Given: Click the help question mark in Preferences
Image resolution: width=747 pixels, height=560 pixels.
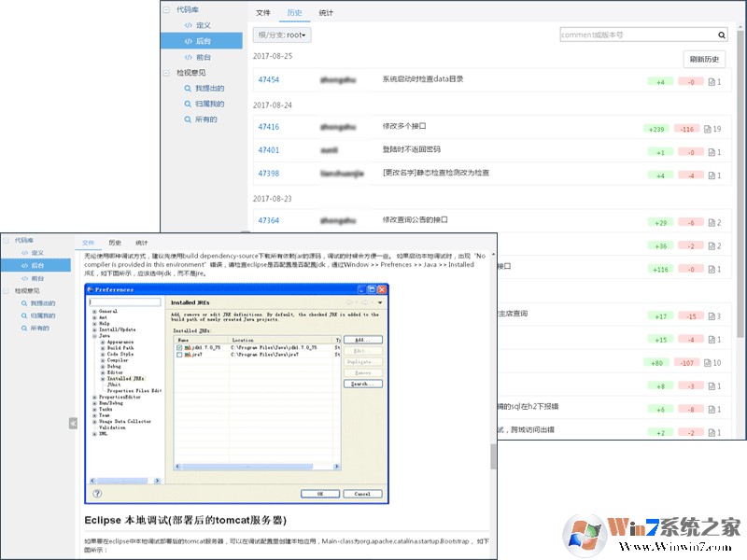Looking at the screenshot, I should [x=97, y=493].
